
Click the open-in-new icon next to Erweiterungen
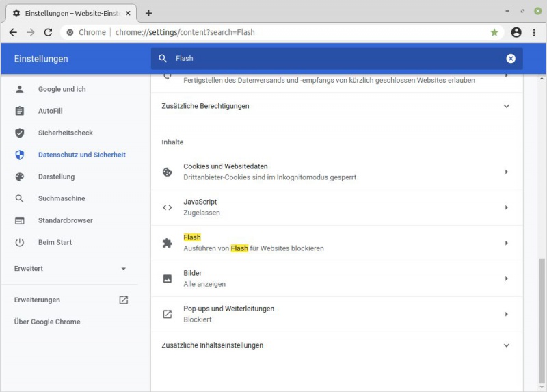pos(123,300)
